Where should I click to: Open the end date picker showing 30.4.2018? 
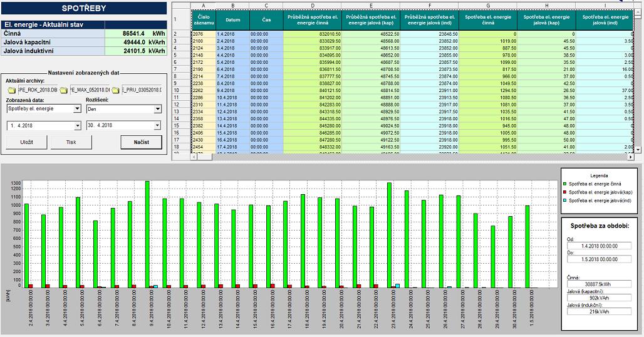(157, 125)
